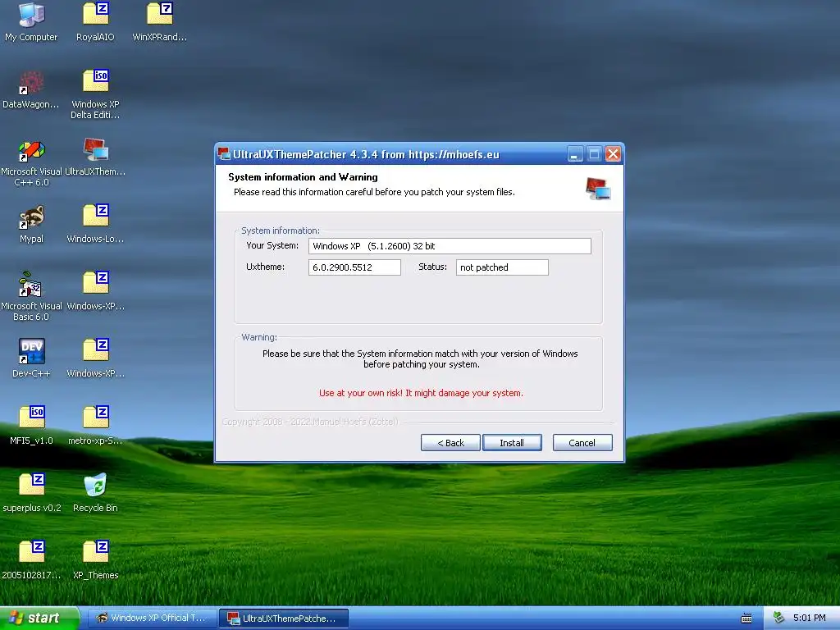840x630 pixels.
Task: Click the installer icon in the title bar
Action: coord(224,154)
